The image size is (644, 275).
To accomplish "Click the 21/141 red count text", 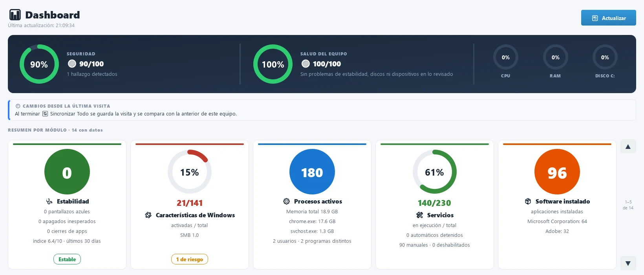I will (x=190, y=203).
